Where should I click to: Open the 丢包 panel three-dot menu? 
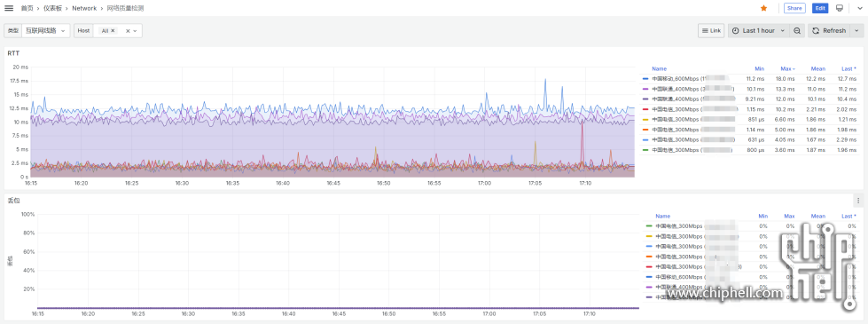coord(858,201)
